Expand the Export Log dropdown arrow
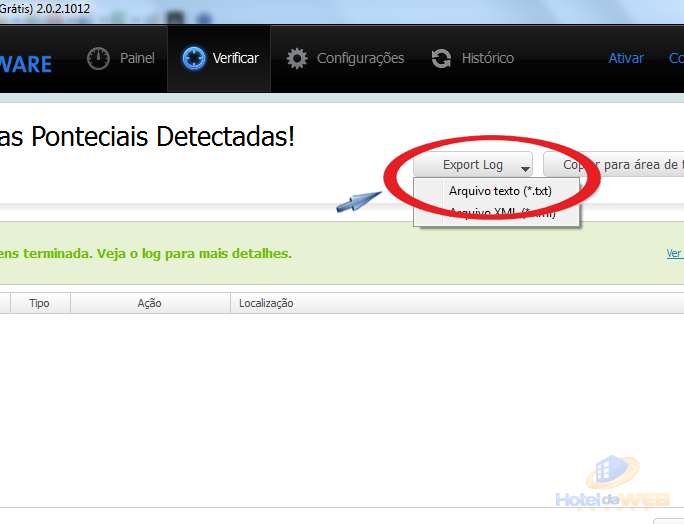Screen dimensions: 684x524 [525, 168]
